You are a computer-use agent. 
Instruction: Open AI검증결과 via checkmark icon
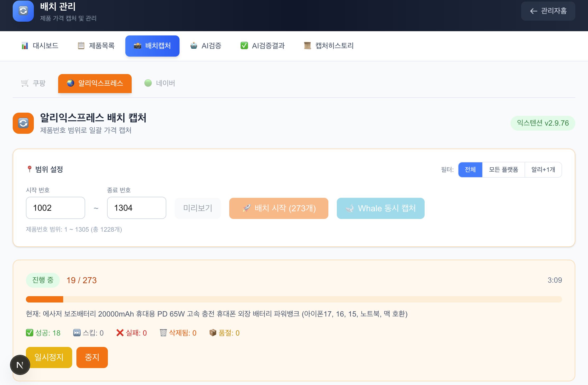(x=244, y=45)
